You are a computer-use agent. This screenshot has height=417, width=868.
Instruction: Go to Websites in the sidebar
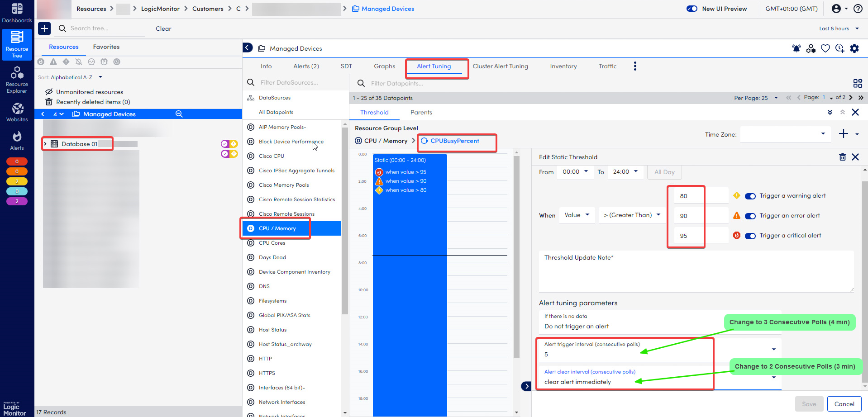coord(17,112)
